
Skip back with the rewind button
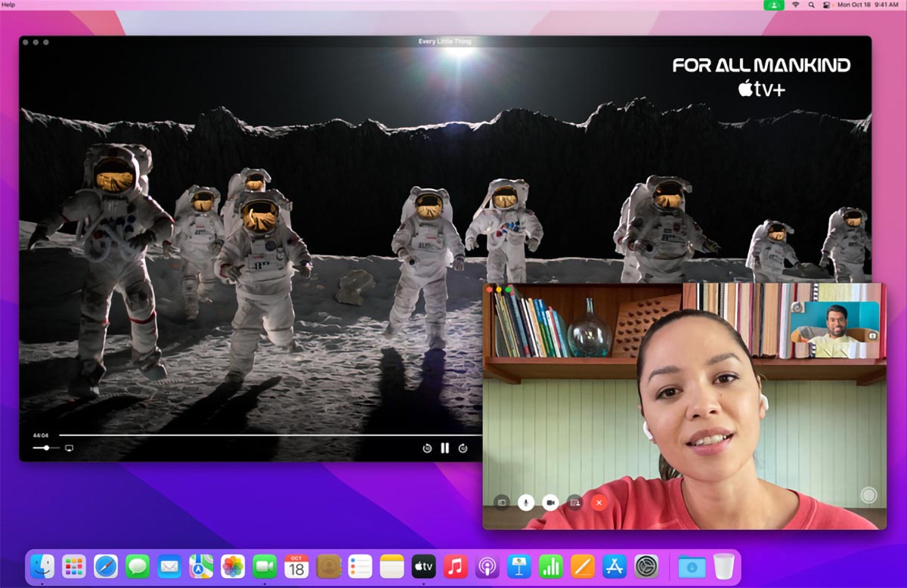(x=427, y=448)
